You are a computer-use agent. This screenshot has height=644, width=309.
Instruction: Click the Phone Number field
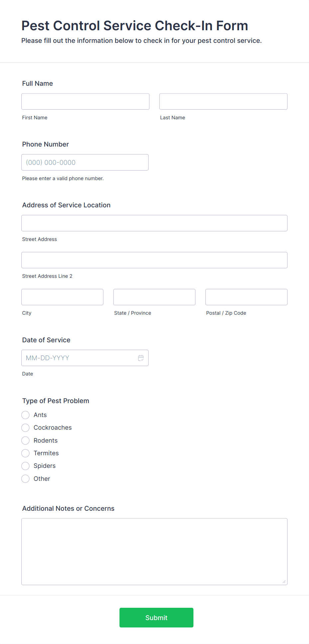coord(85,162)
